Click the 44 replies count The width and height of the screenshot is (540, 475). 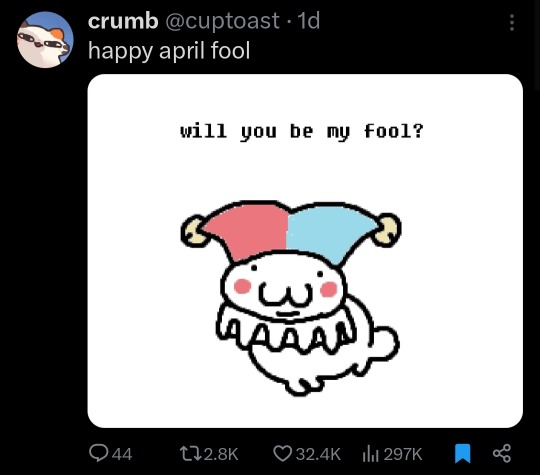click(122, 454)
